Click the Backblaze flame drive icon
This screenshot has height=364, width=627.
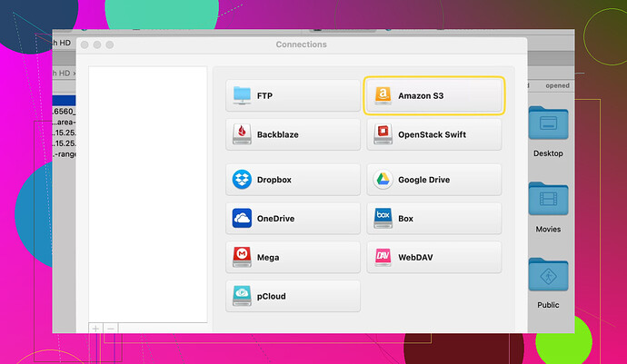point(242,134)
